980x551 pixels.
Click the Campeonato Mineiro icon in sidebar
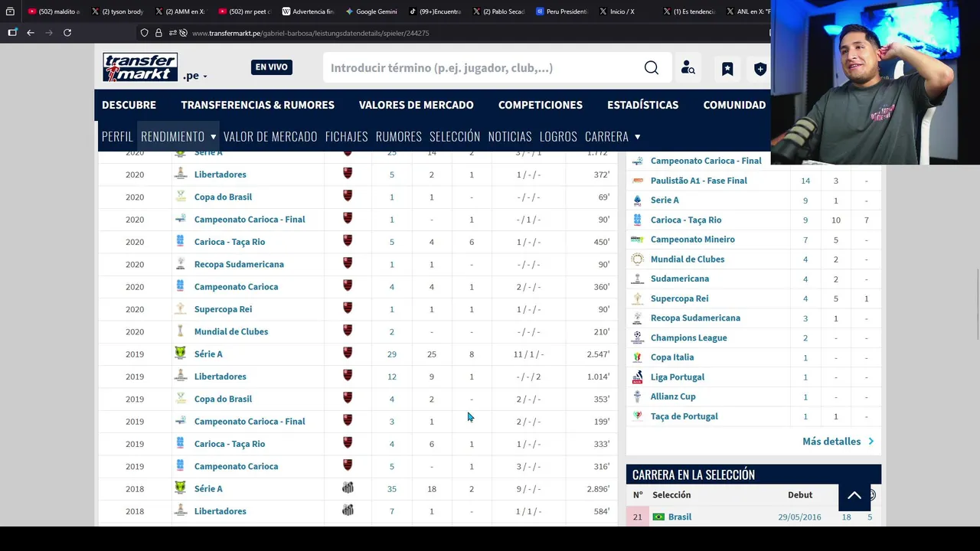pos(637,240)
